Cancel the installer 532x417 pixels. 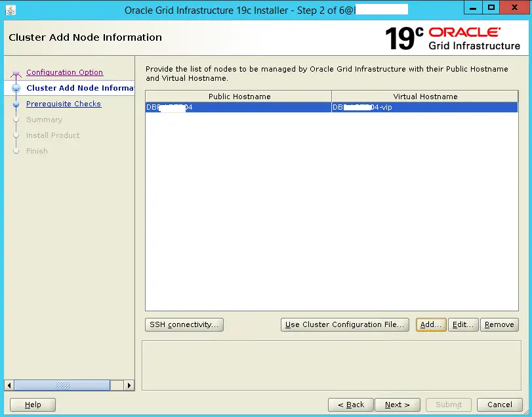pyautogui.click(x=499, y=405)
